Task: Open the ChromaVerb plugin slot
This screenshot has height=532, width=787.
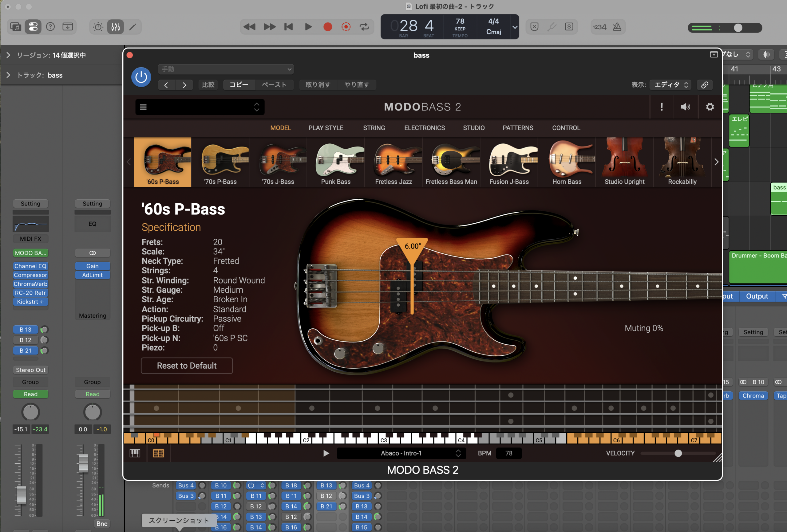Action: click(x=30, y=284)
